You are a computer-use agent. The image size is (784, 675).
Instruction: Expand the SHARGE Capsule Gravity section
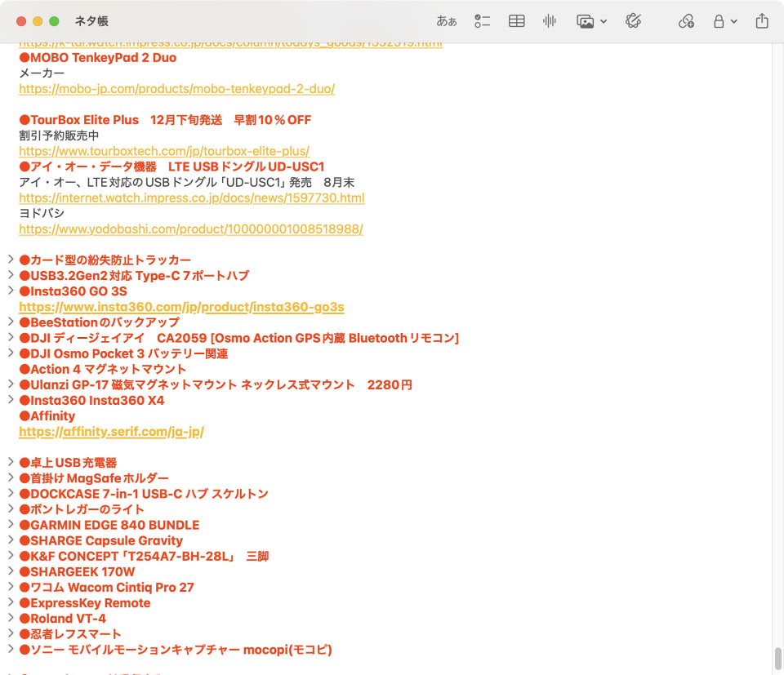coord(11,539)
